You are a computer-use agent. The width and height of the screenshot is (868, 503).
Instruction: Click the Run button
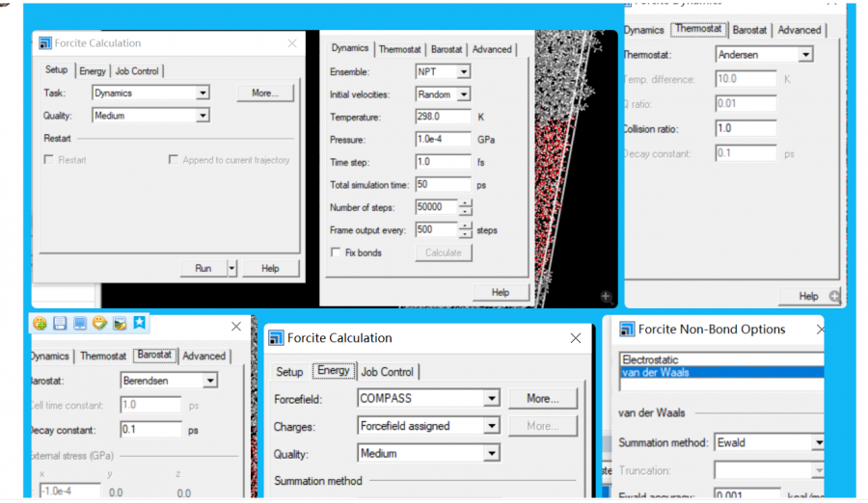click(203, 269)
